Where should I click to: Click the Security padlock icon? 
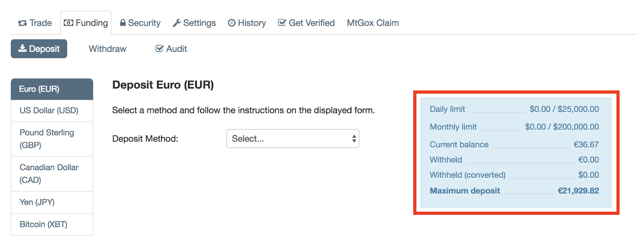click(123, 23)
